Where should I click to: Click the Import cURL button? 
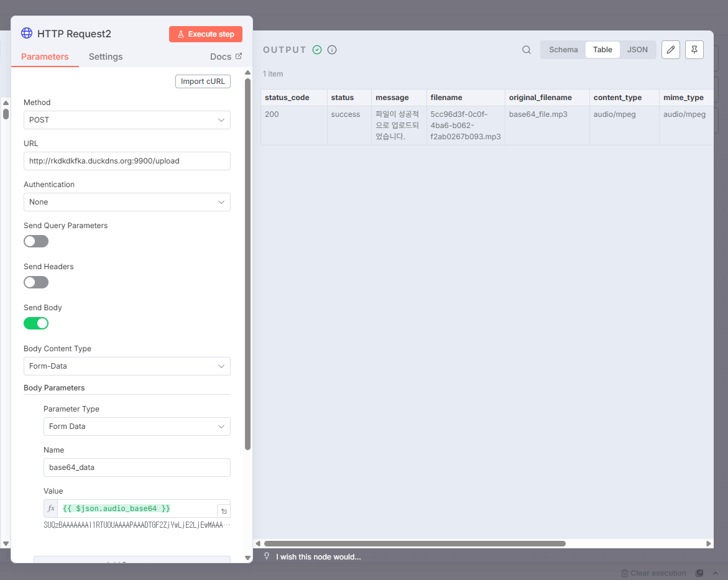(x=203, y=81)
